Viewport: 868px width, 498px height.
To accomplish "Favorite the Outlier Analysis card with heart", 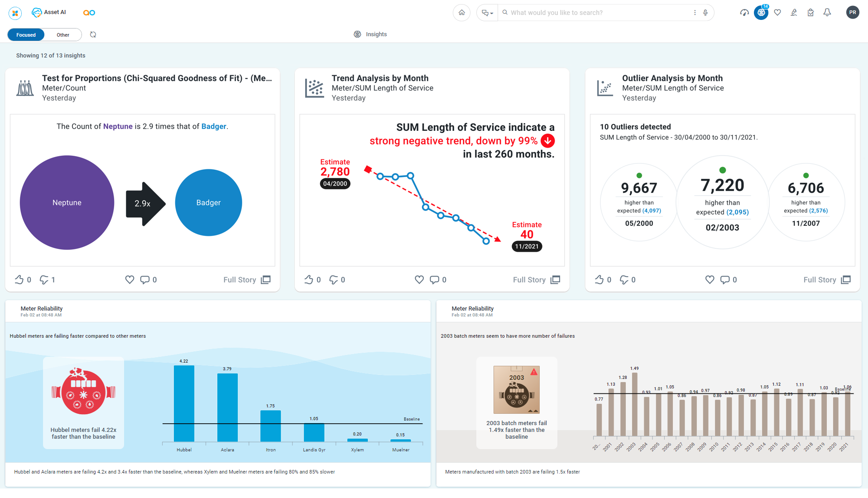I will pos(710,280).
